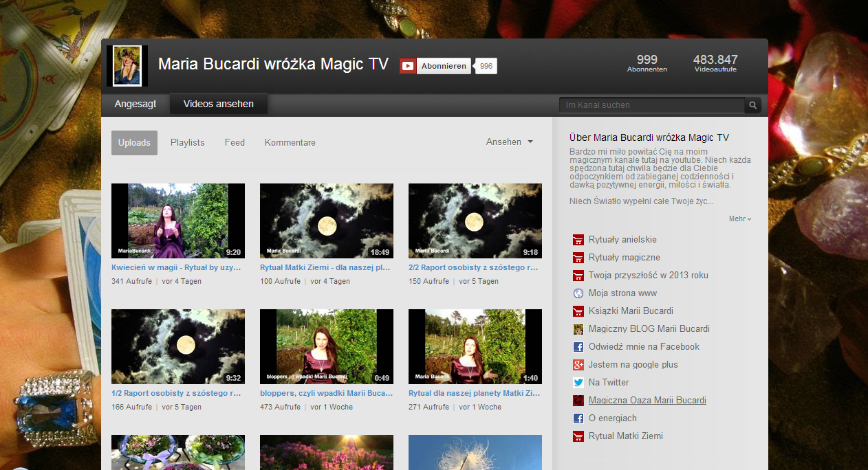868x470 pixels.
Task: Open Na Twitter link
Action: tap(609, 383)
